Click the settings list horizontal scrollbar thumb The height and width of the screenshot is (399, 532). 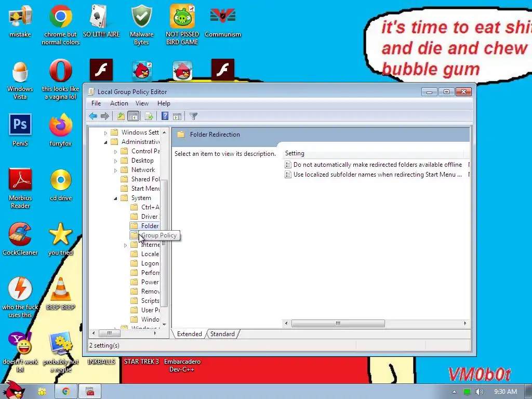click(x=338, y=323)
